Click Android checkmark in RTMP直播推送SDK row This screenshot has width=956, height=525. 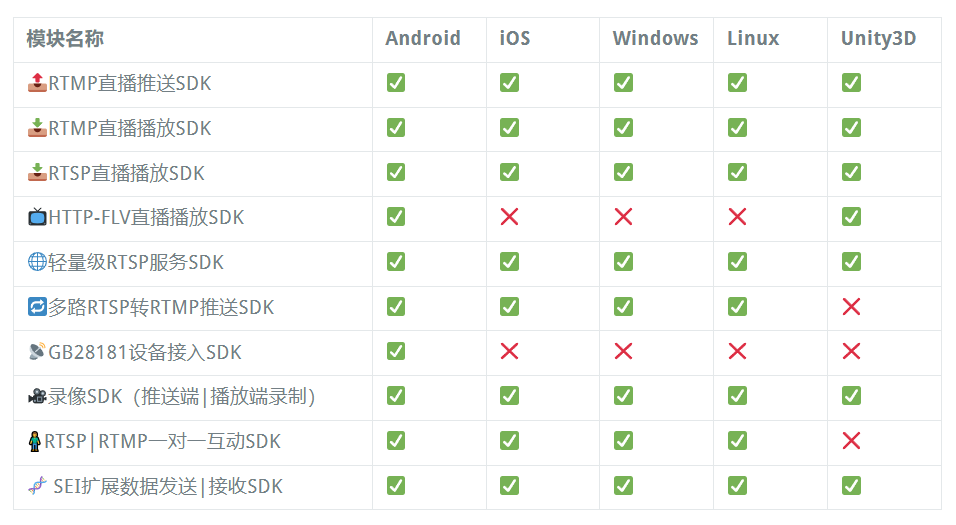pos(396,82)
